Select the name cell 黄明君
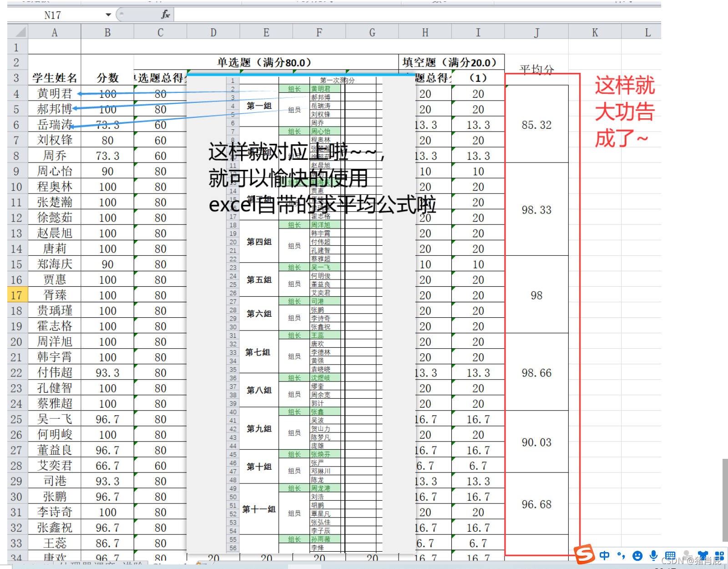728x569 pixels. tap(55, 93)
